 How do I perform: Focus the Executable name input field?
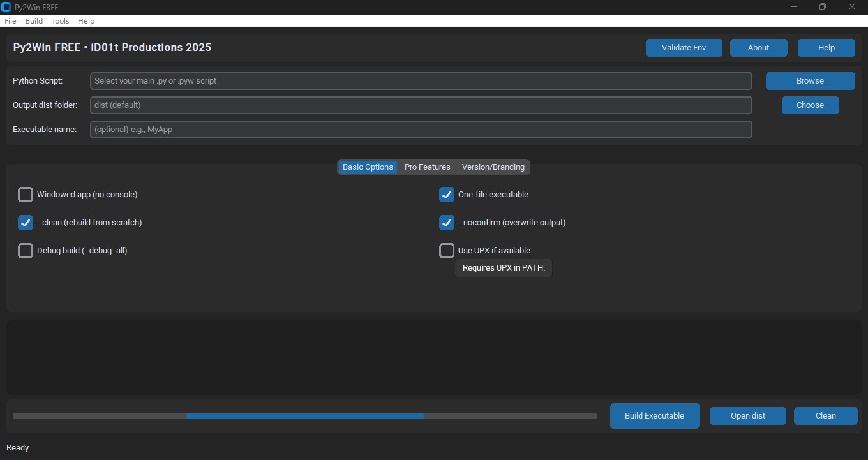tap(421, 130)
